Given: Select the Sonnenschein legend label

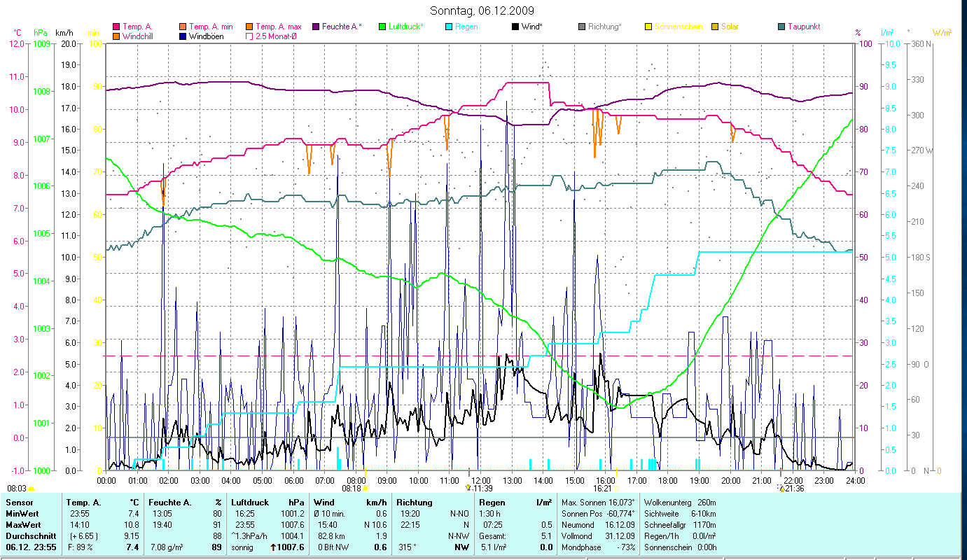Looking at the screenshot, I should (678, 27).
